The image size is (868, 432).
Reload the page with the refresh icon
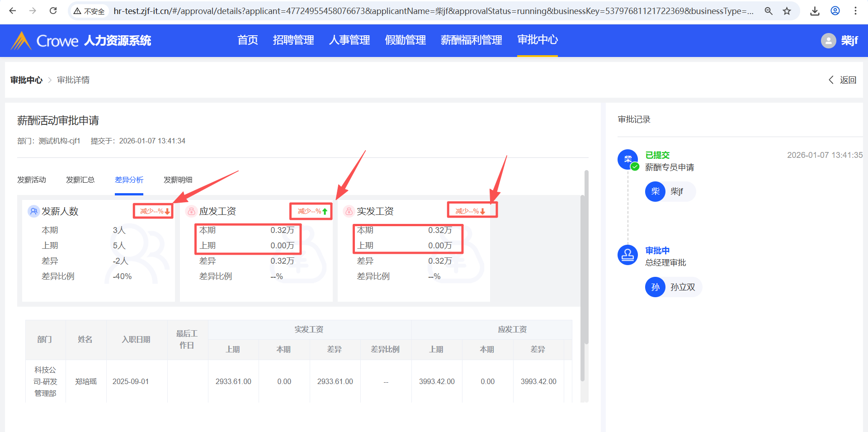(x=53, y=11)
